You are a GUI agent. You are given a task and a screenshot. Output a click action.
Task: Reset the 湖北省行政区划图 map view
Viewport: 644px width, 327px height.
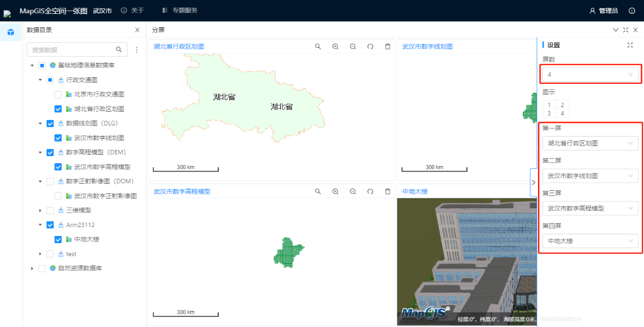pyautogui.click(x=370, y=47)
